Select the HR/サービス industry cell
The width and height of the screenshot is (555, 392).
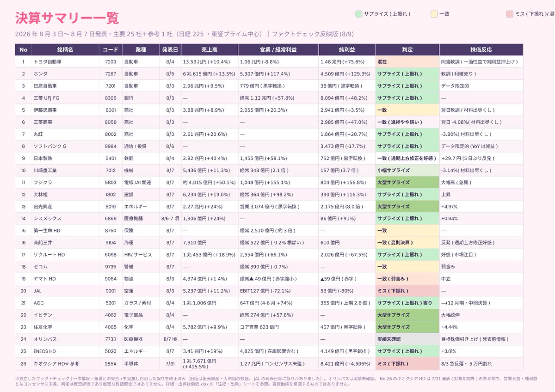(x=141, y=255)
